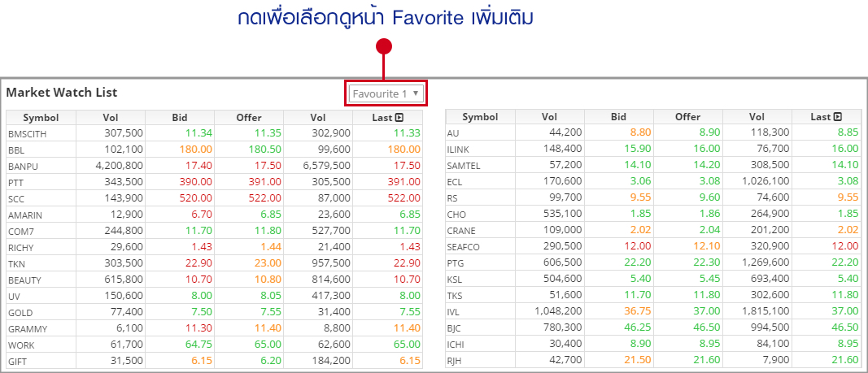Screen dimensions: 868x373
Task: Click the arrow icon beside Last in left table
Action: click(399, 117)
